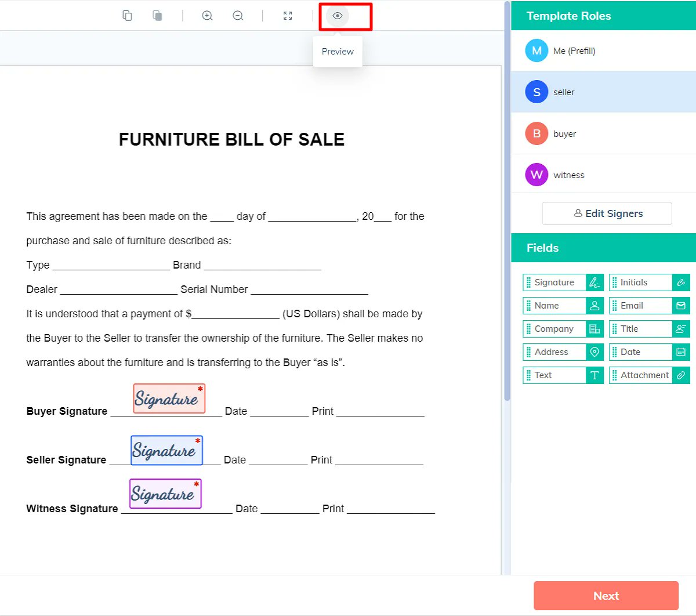Pick the Attachment field
696x616 pixels.
point(649,375)
